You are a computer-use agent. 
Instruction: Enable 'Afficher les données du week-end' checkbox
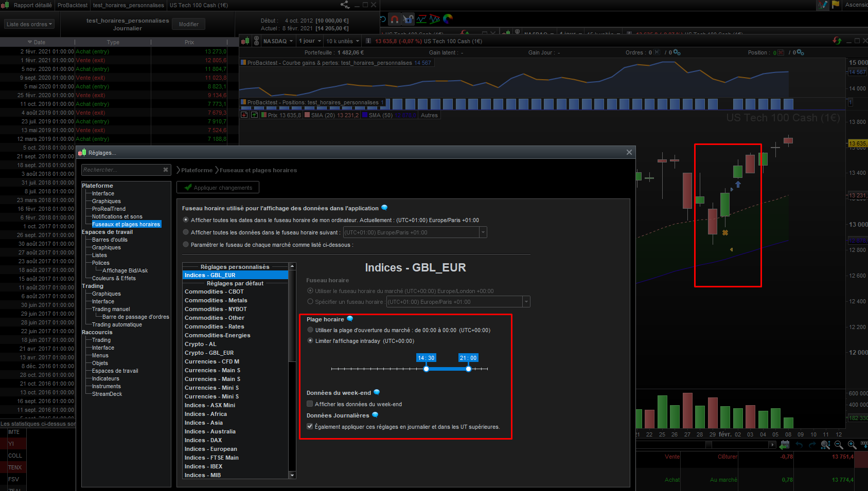(x=310, y=404)
